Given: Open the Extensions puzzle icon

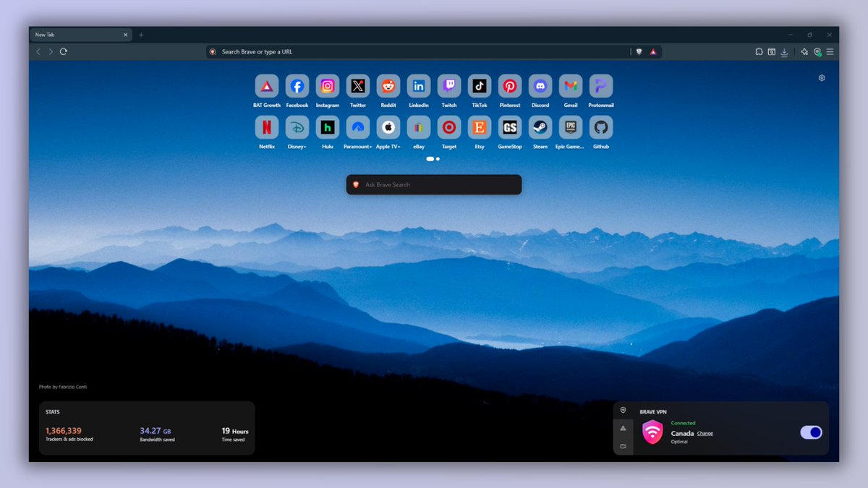Looking at the screenshot, I should pos(759,52).
